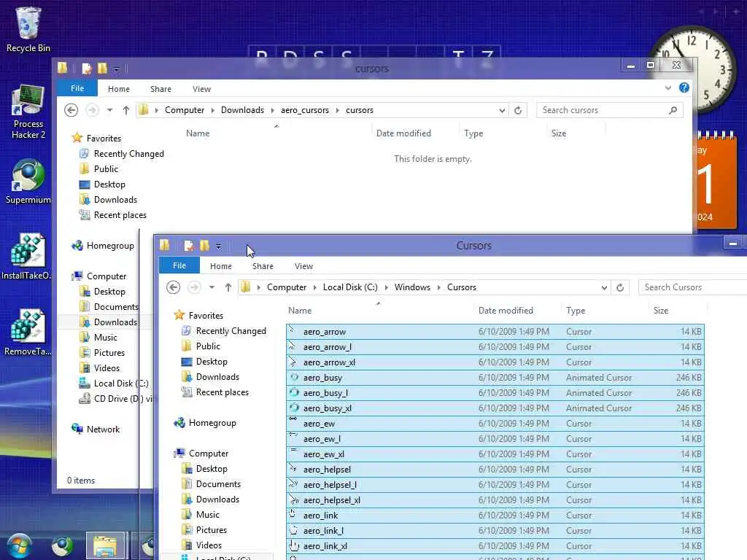Select aero_arrow cursor file row
This screenshot has width=747, height=560.
point(495,332)
